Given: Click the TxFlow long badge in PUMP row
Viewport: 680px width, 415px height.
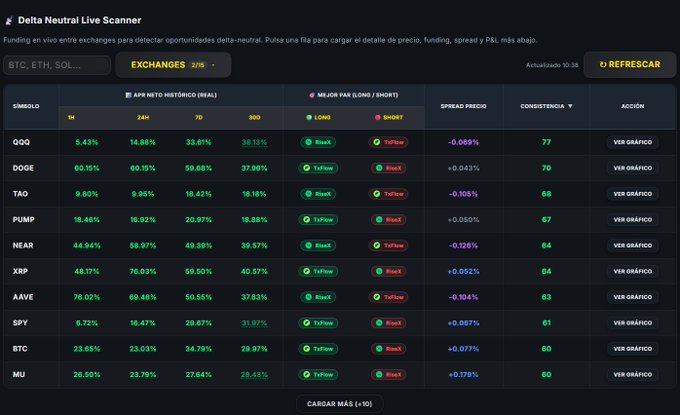Looking at the screenshot, I should tap(318, 220).
